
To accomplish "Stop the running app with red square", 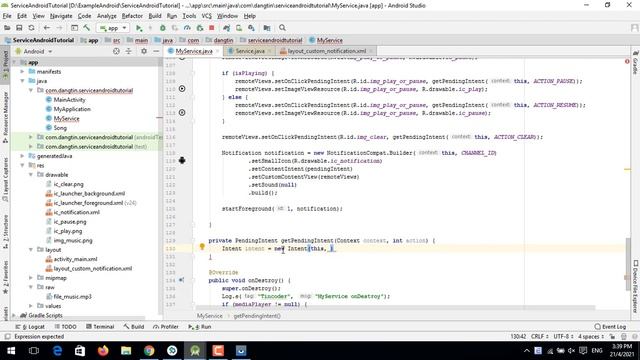I will [x=211, y=28].
